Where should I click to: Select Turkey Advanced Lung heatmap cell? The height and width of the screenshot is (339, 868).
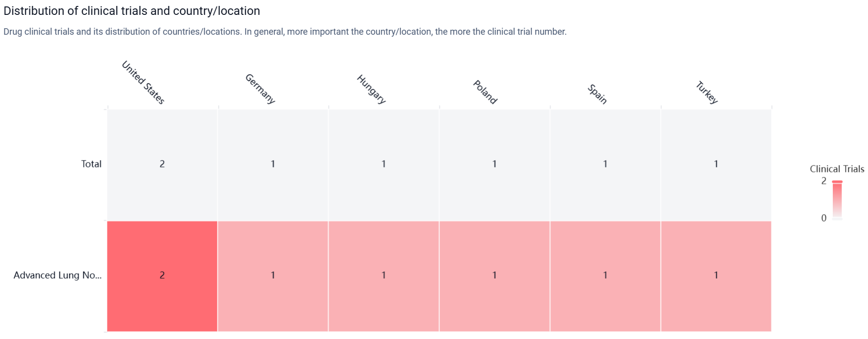click(x=716, y=276)
